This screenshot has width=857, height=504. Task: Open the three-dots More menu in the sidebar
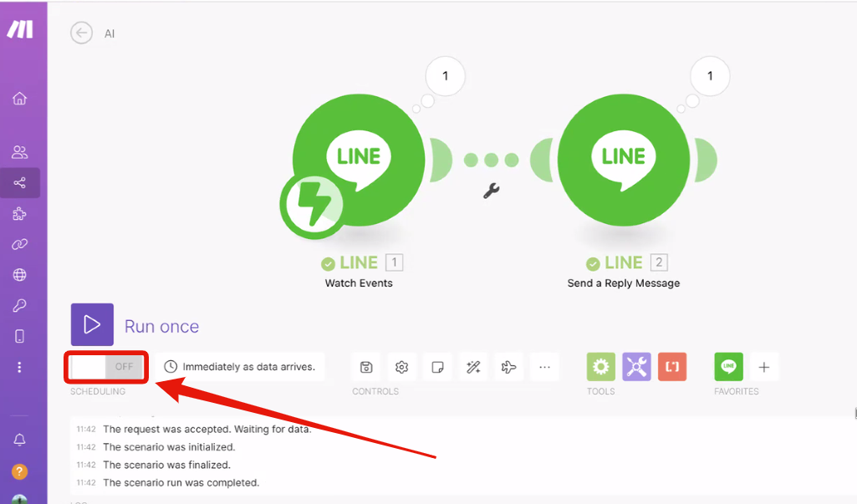point(20,367)
